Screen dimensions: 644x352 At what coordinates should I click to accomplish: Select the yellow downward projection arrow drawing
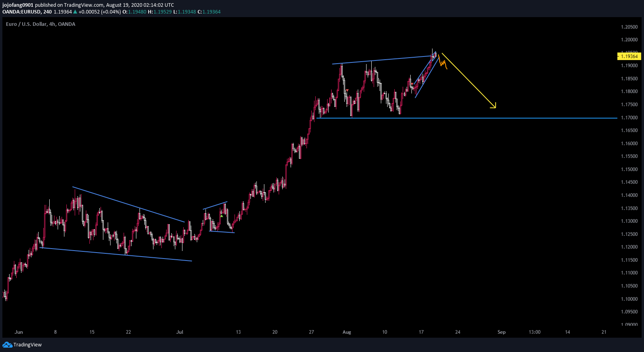tap(469, 81)
